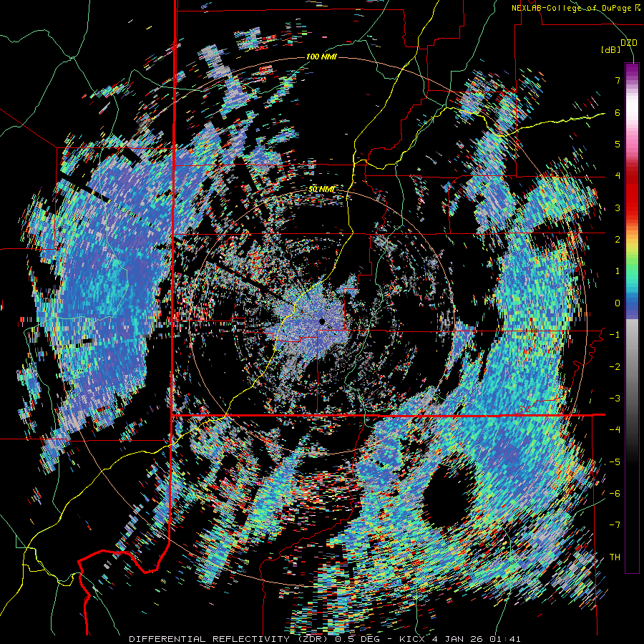
Task: Click the NEXLAB-College of DuPage watermark text
Action: point(577,8)
